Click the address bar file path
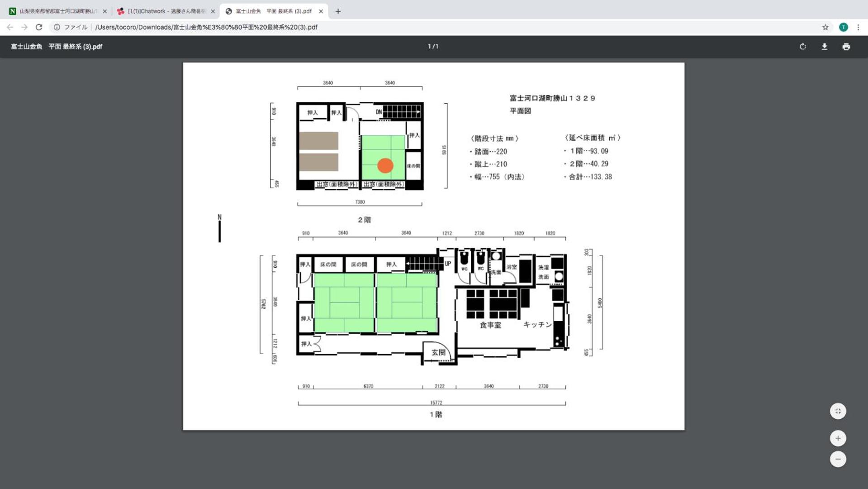Viewport: 868px width, 489px height. pos(206,27)
